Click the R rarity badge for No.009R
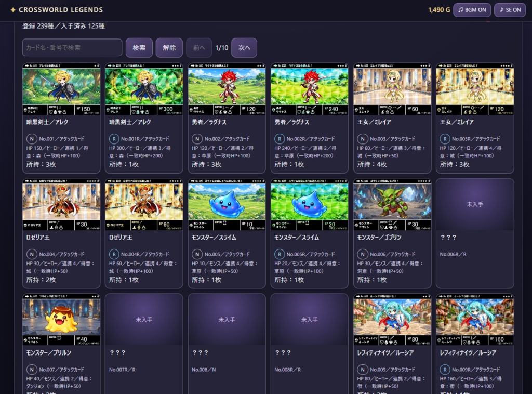The height and width of the screenshot is (394, 532). (x=445, y=370)
